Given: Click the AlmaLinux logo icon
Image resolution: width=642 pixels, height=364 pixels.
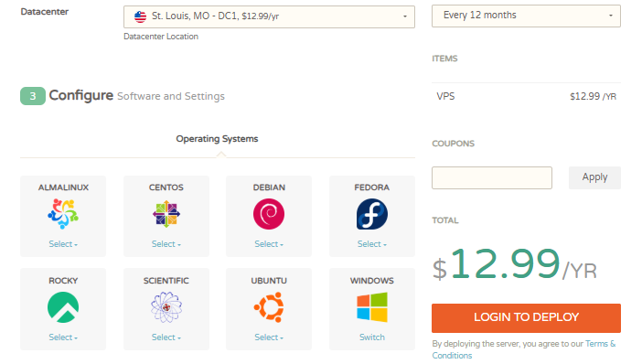Looking at the screenshot, I should pos(63,214).
